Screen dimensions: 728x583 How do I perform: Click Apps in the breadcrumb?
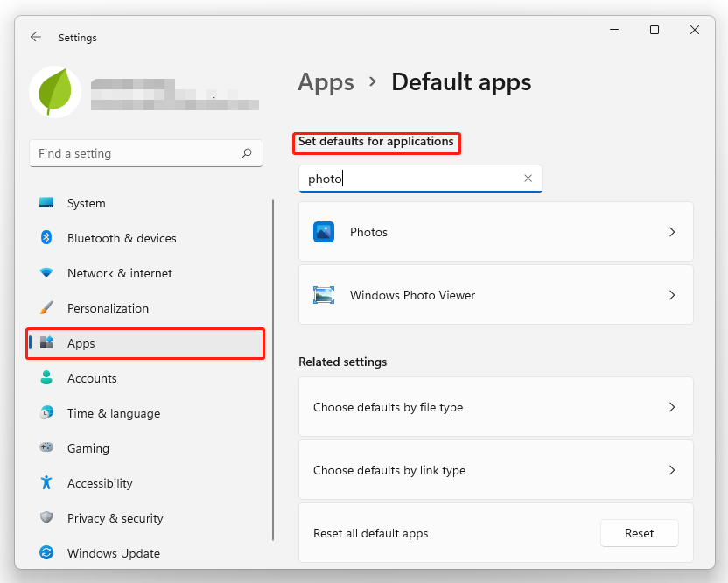click(325, 82)
